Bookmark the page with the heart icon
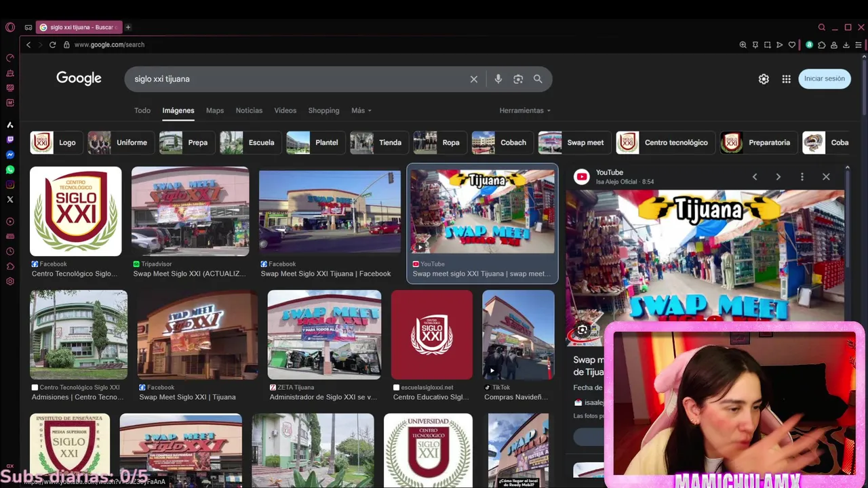Screen dimensions: 868x488 coord(791,45)
